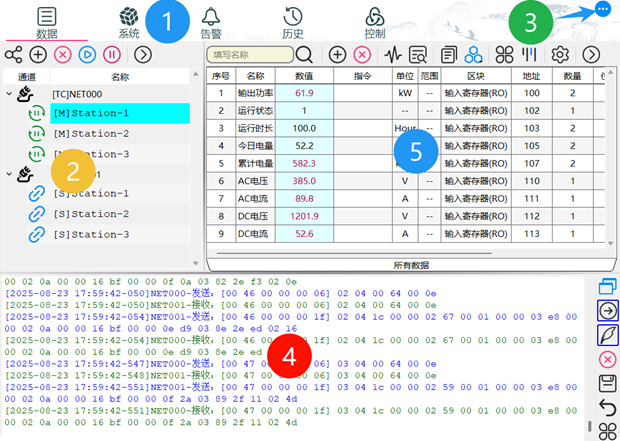The width and height of the screenshot is (620, 441).
Task: Switch to the 数据 tab
Action: (47, 23)
